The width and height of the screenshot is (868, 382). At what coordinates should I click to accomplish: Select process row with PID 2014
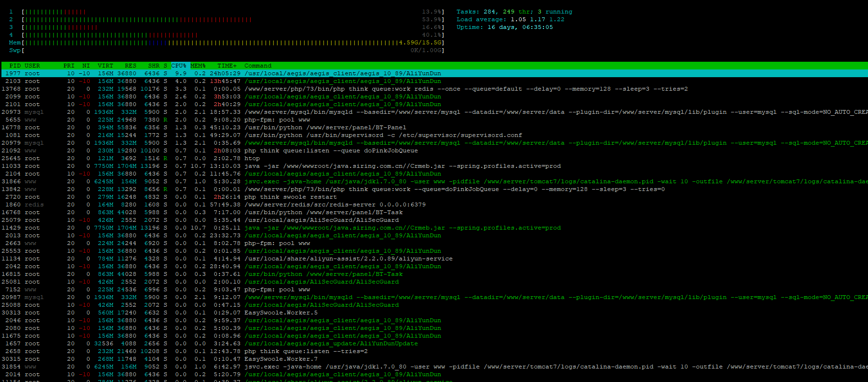coord(434,374)
